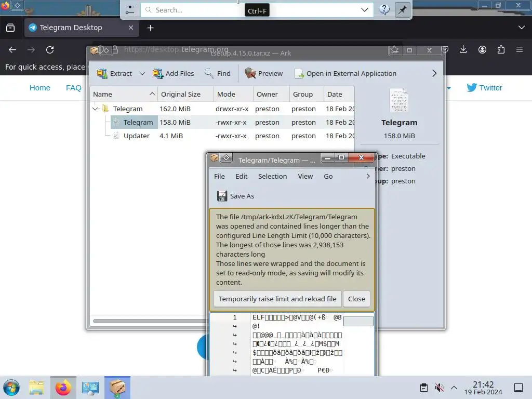Click Open in External Application
This screenshot has height=399, width=532.
click(x=345, y=73)
